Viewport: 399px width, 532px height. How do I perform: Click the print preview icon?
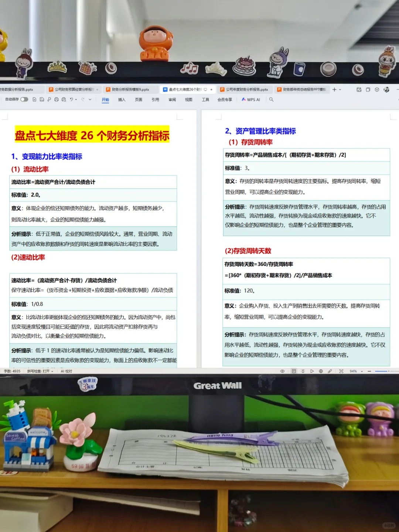(x=64, y=99)
